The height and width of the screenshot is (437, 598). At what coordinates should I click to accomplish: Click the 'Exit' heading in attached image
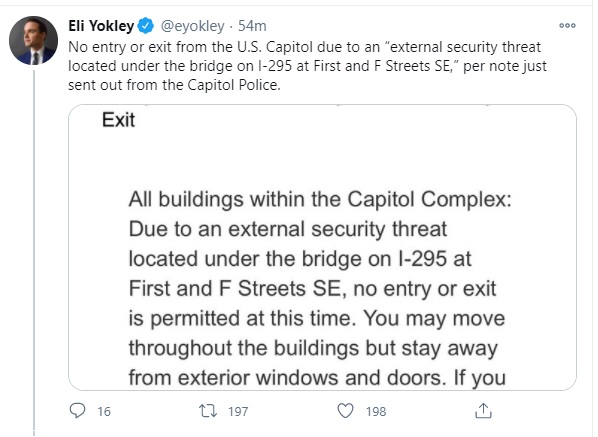118,120
